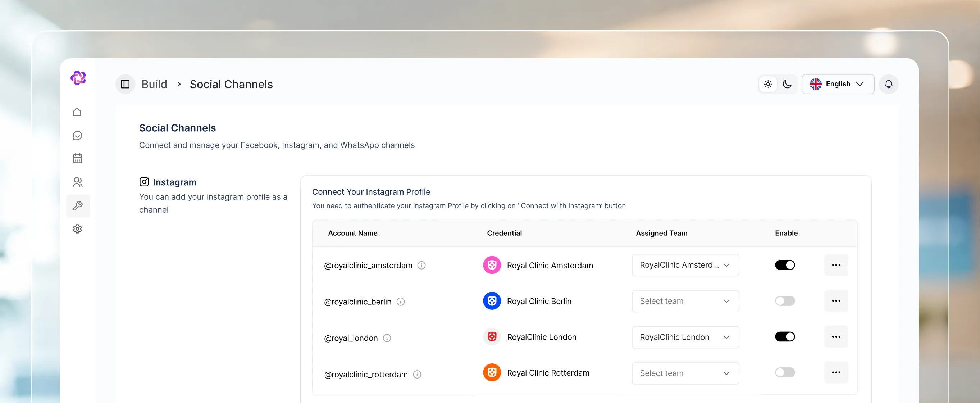The width and height of the screenshot is (980, 403).
Task: Click Royal Clinic Berlin credential text
Action: pyautogui.click(x=539, y=301)
